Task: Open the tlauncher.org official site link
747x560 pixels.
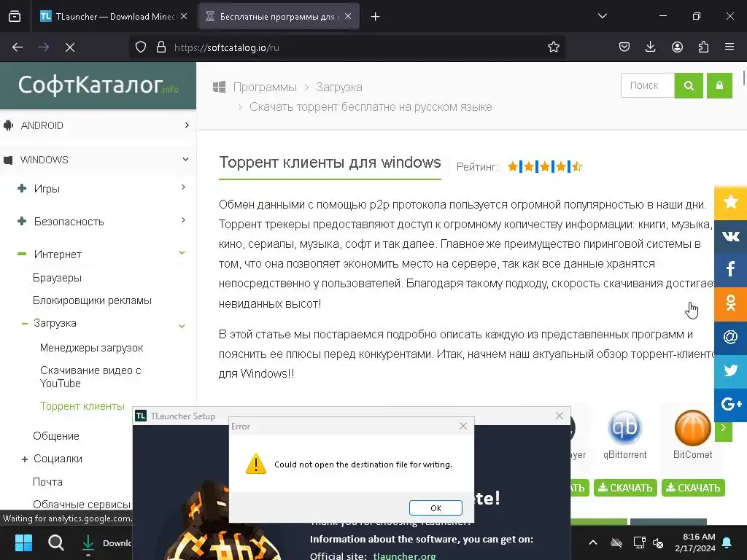Action: pos(404,556)
